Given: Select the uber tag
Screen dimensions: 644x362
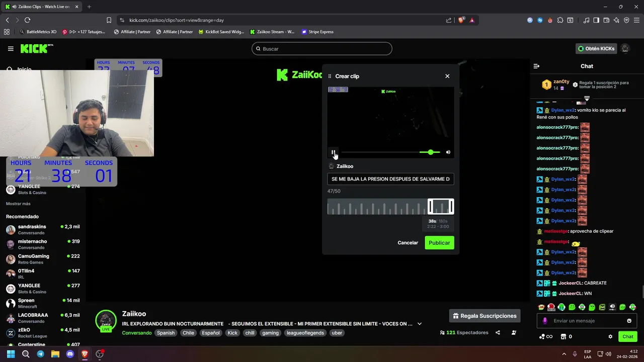Looking at the screenshot, I should [337, 333].
